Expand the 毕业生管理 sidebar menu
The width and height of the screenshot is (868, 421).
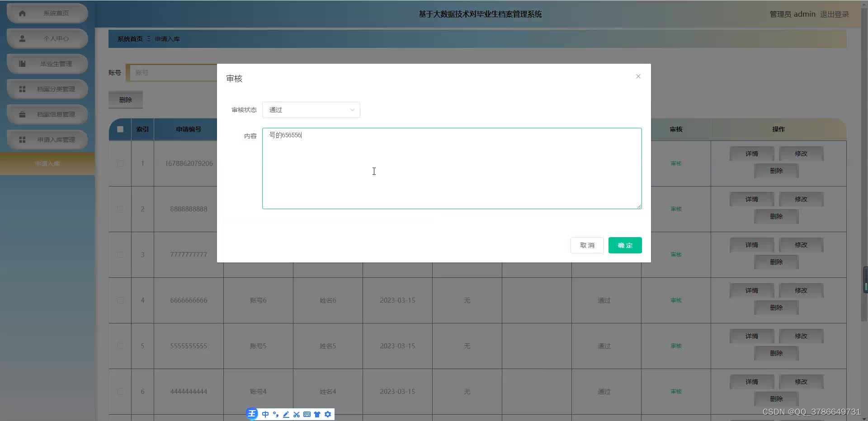(x=47, y=64)
